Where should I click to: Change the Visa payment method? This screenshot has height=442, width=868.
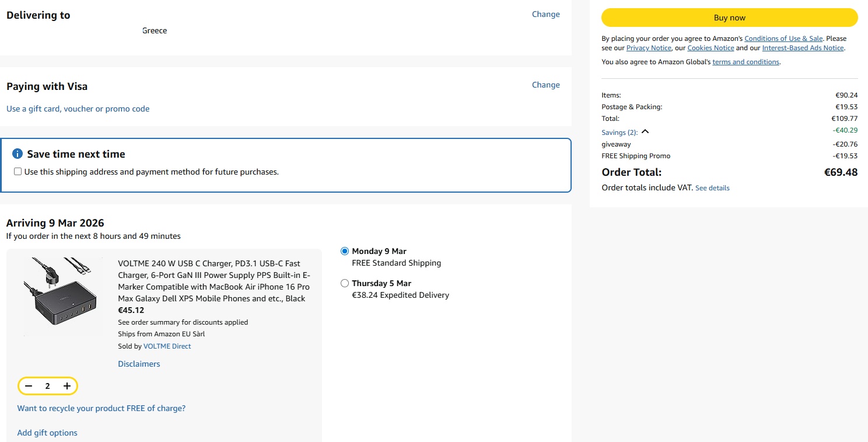pos(546,85)
